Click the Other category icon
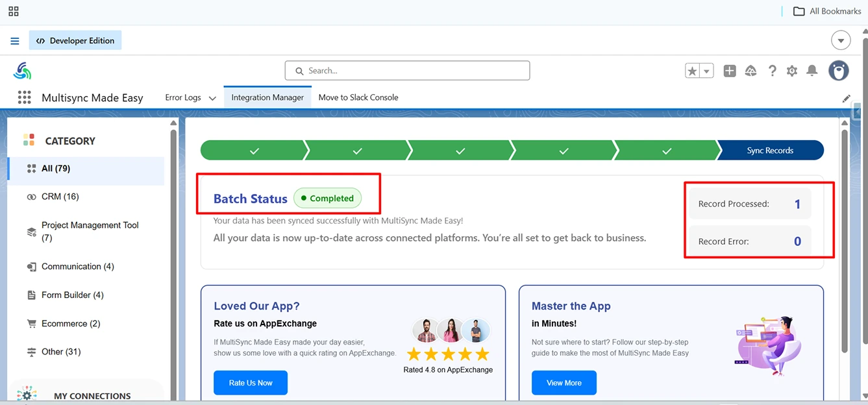The width and height of the screenshot is (868, 405). [x=31, y=352]
